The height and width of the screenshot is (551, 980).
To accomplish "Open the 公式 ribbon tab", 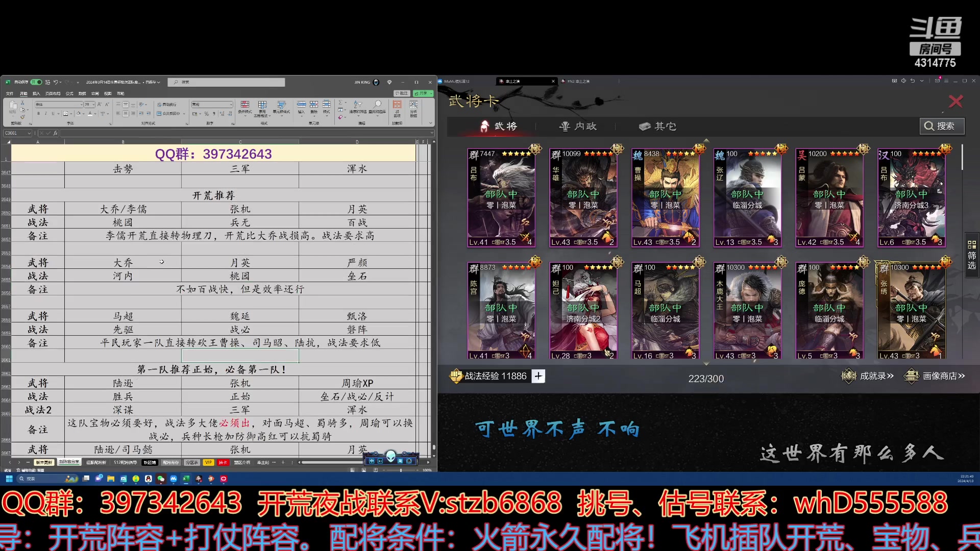I will 69,94.
